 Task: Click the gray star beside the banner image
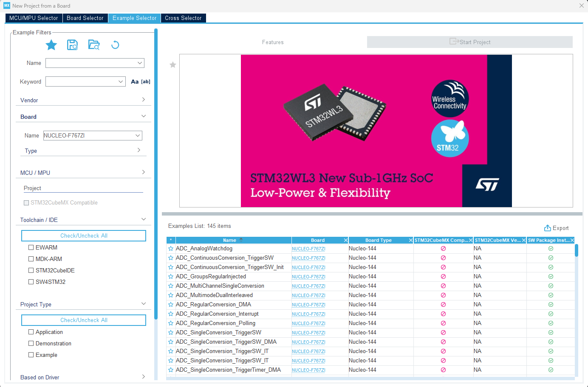click(173, 65)
